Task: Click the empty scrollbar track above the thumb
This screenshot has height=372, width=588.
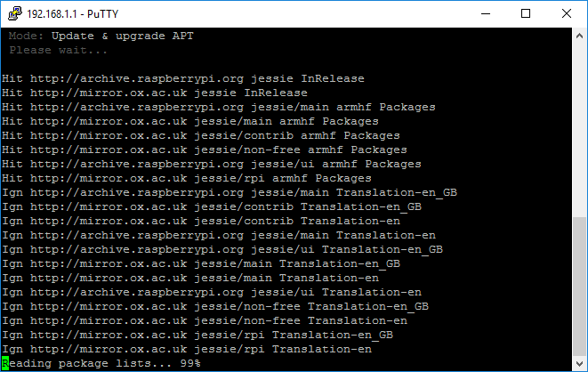Action: point(579,130)
